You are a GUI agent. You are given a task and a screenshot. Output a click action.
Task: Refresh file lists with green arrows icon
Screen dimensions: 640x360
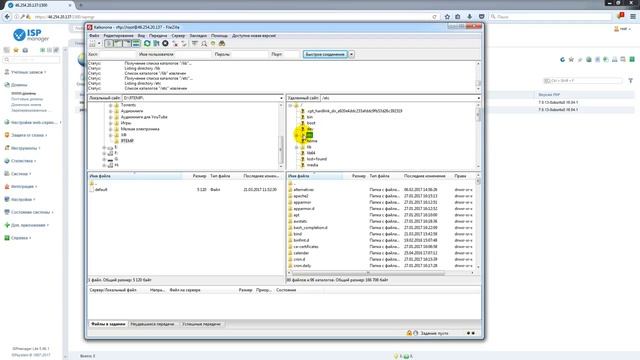[147, 43]
